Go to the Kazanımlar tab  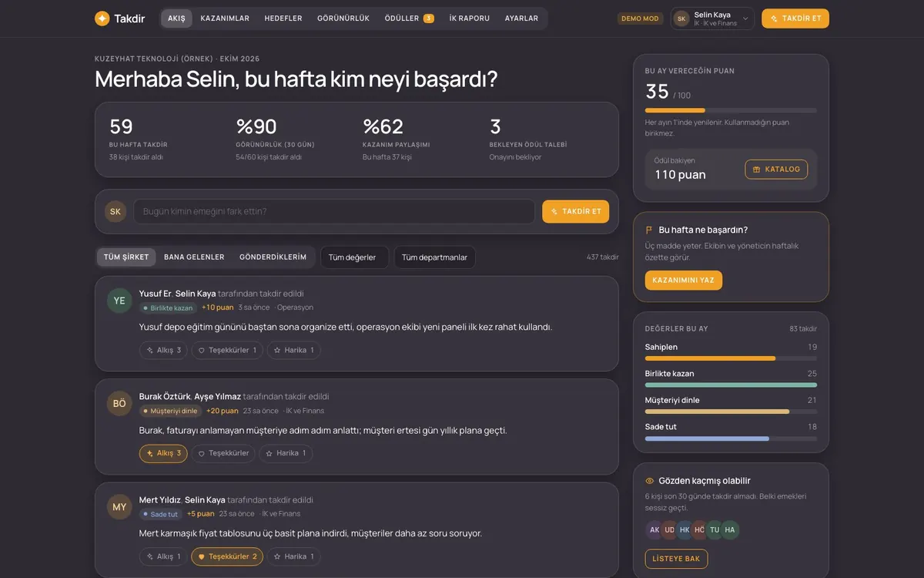click(225, 18)
